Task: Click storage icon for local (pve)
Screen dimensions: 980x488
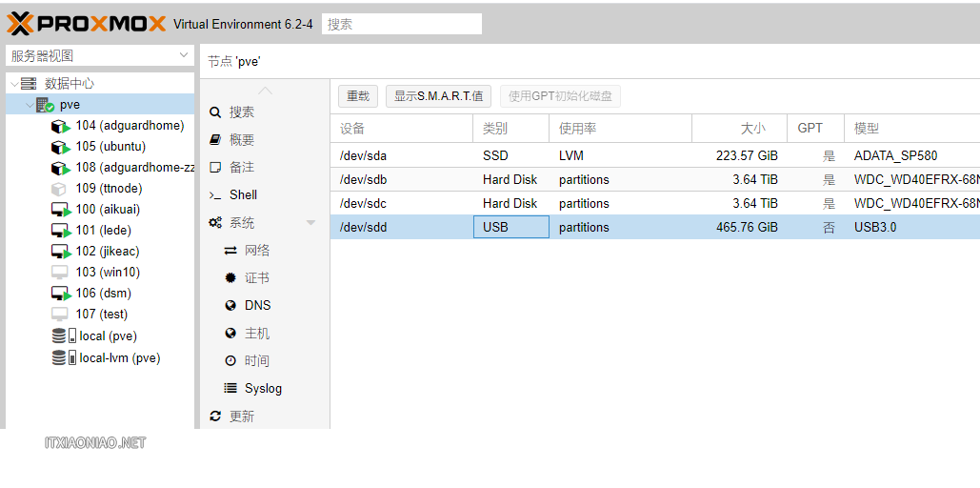Action: [x=64, y=335]
